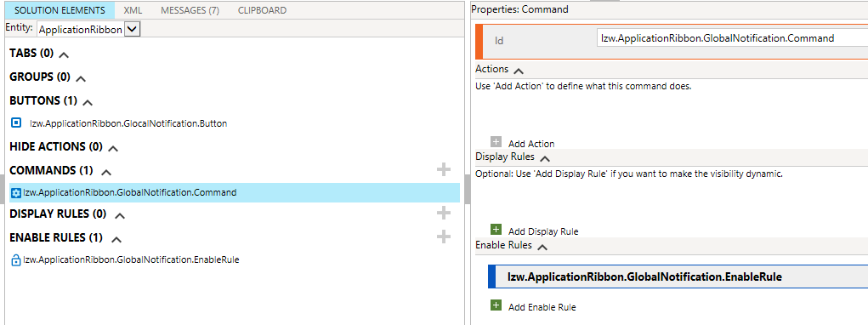Click the green plus icon for Add Enable Rule
The width and height of the screenshot is (868, 325).
click(496, 305)
